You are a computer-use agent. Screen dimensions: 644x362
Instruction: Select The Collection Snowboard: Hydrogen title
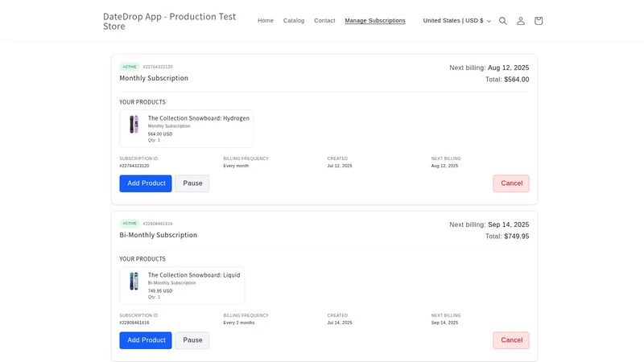click(x=199, y=118)
